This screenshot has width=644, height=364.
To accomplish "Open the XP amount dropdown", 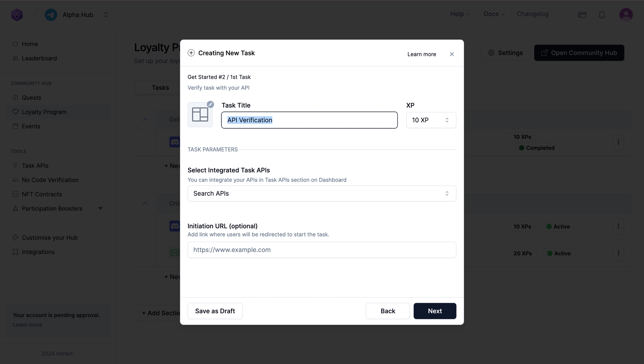I will pos(431,120).
